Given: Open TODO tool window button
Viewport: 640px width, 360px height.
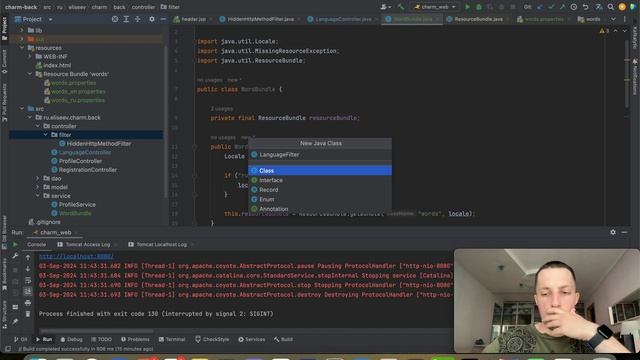Looking at the screenshot, I should pyautogui.click(x=101, y=339).
